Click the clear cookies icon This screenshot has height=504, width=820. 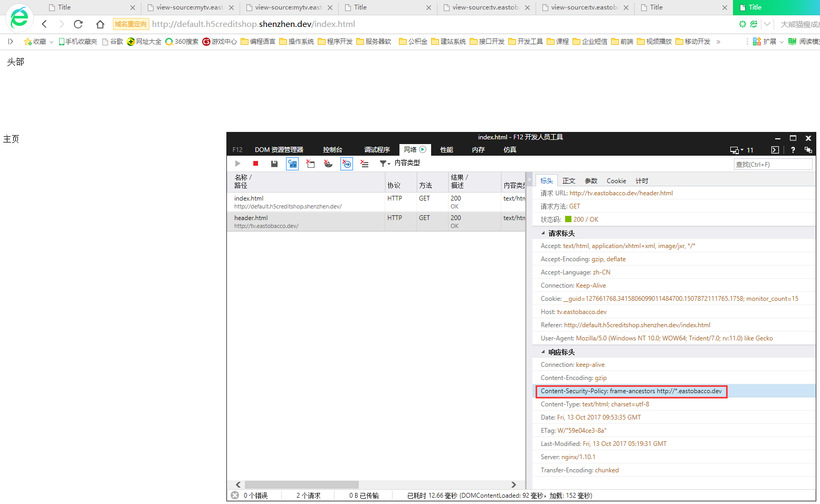pos(328,164)
